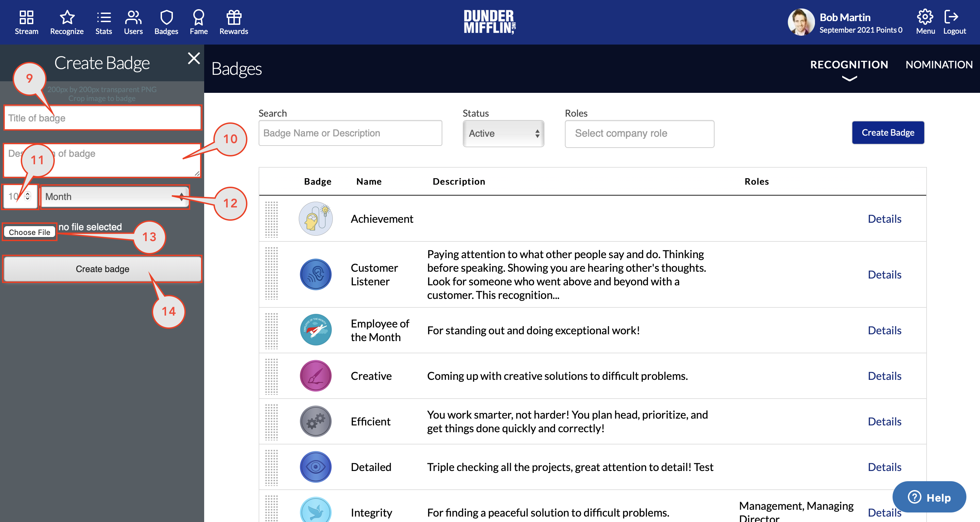Screen dimensions: 980x522
Task: Open the Help widget
Action: pos(929,497)
